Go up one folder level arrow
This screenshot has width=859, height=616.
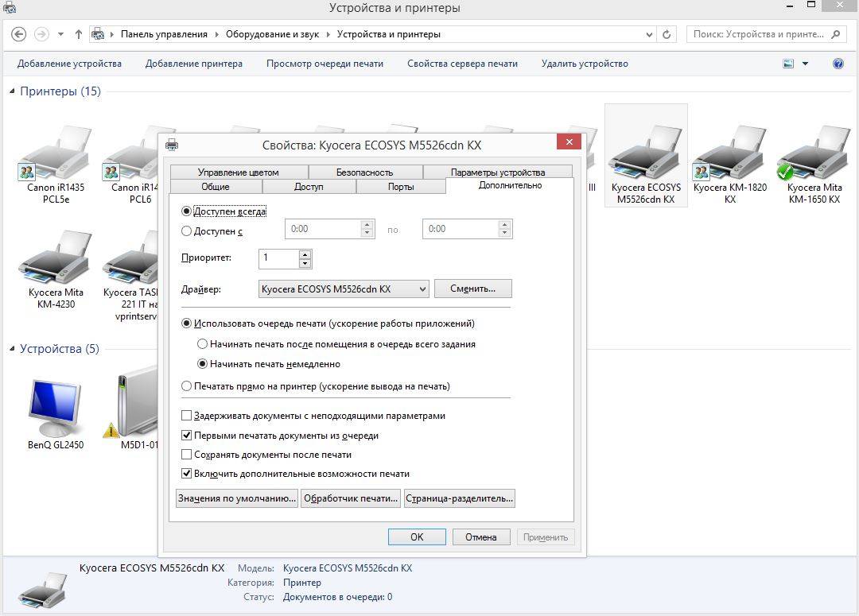[78, 34]
